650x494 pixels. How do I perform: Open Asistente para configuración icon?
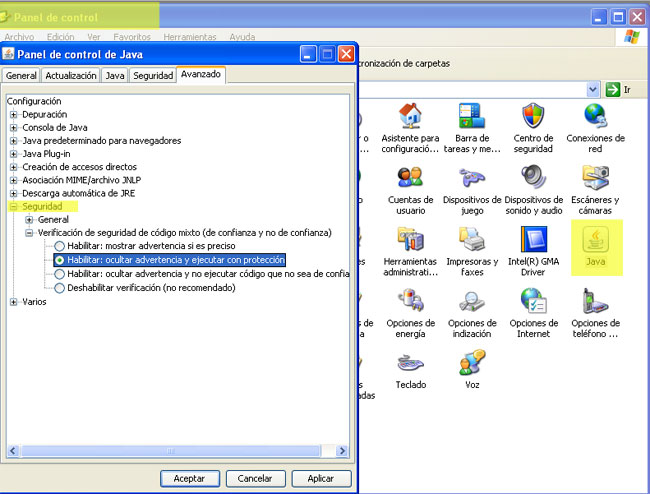coord(410,116)
